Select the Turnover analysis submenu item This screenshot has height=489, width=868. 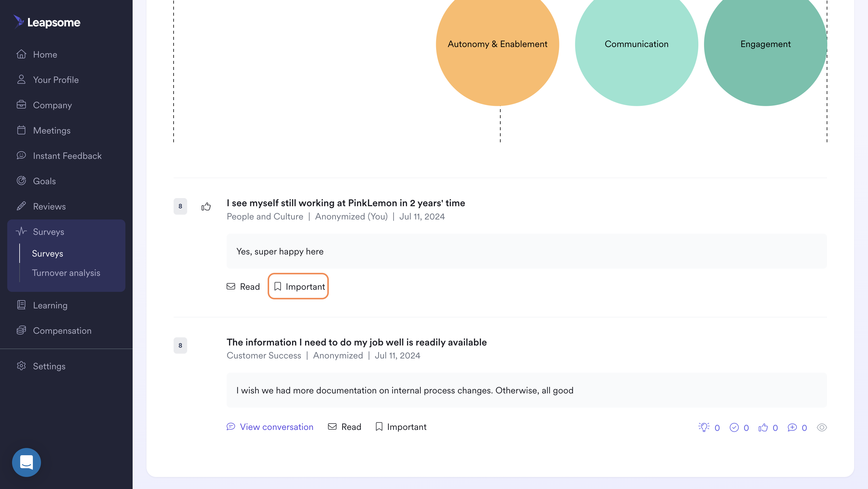(x=66, y=273)
